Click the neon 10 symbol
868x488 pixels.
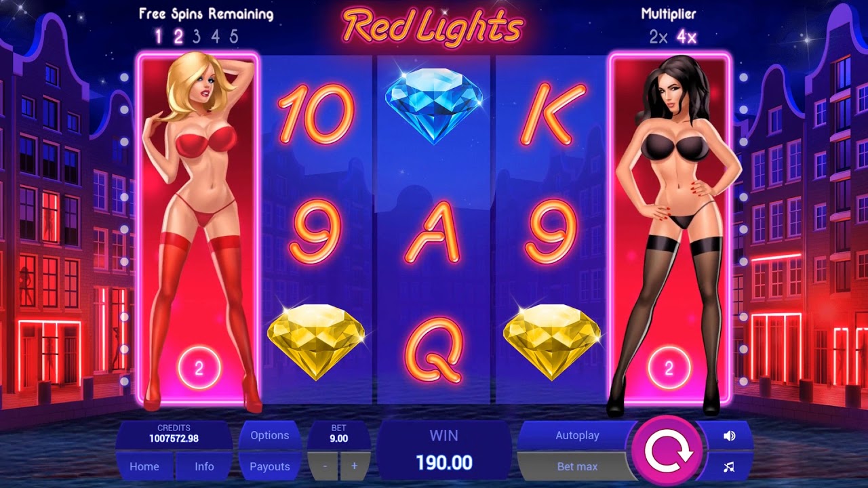coord(316,114)
